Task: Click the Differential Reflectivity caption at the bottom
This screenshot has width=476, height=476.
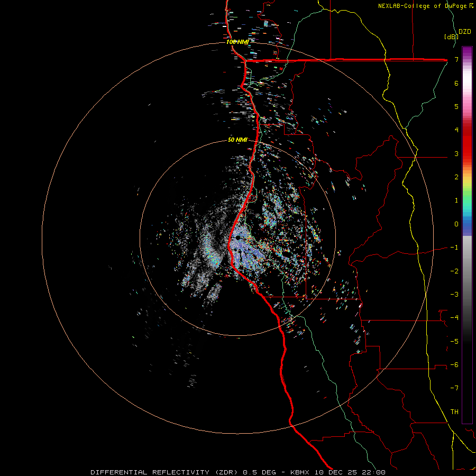Action: (x=238, y=472)
